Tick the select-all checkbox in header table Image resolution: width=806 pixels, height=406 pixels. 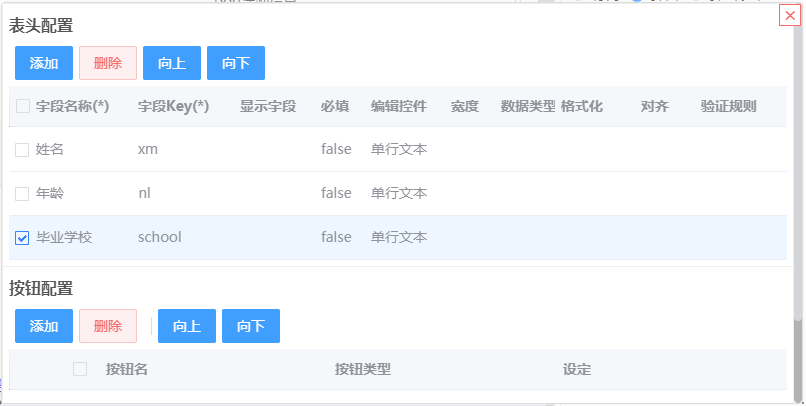pos(23,106)
